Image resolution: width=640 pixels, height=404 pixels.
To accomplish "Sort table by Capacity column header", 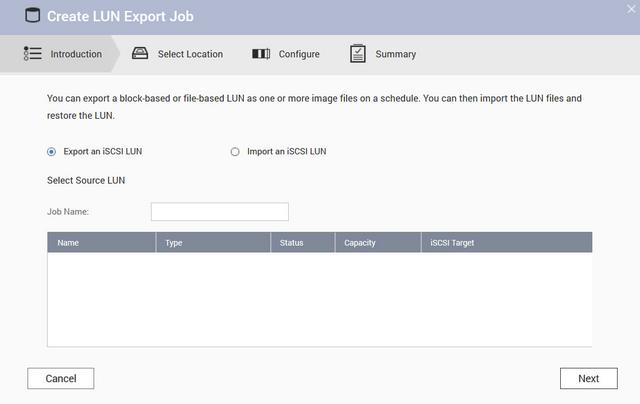I will (378, 242).
